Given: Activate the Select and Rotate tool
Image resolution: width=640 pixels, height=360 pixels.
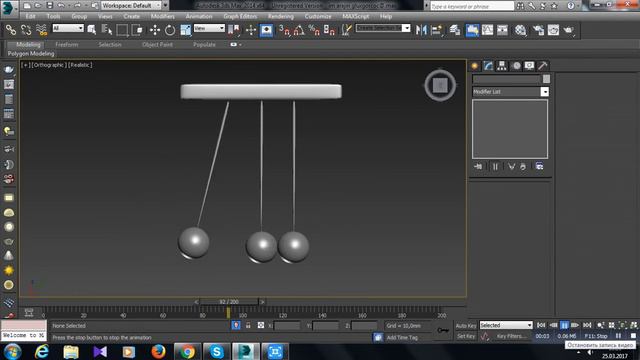Looking at the screenshot, I should coord(170,30).
